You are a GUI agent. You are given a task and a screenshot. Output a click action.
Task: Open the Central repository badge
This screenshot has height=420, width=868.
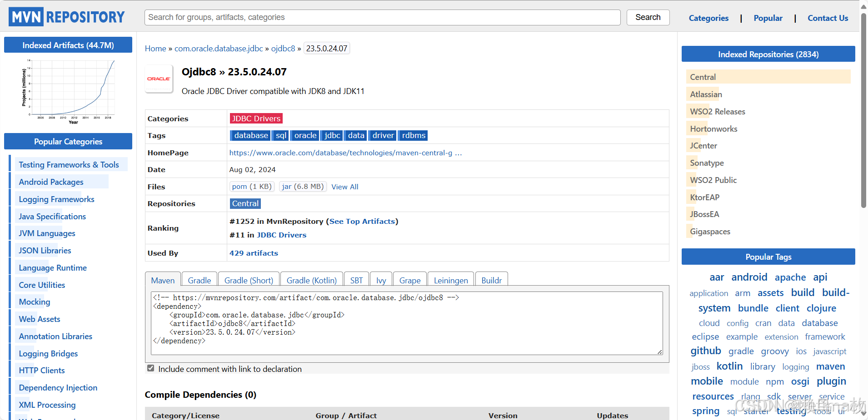(x=245, y=203)
